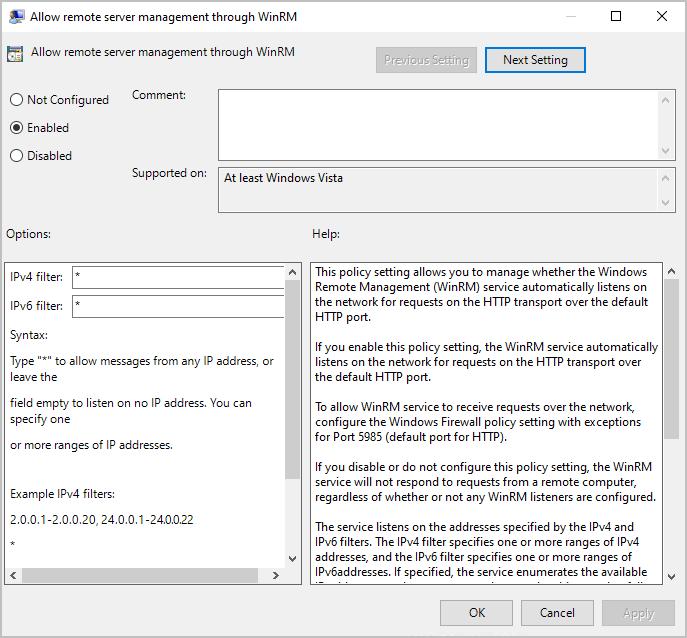Maximize the policy setting window
Screen dimensions: 687x638
[x=616, y=17]
